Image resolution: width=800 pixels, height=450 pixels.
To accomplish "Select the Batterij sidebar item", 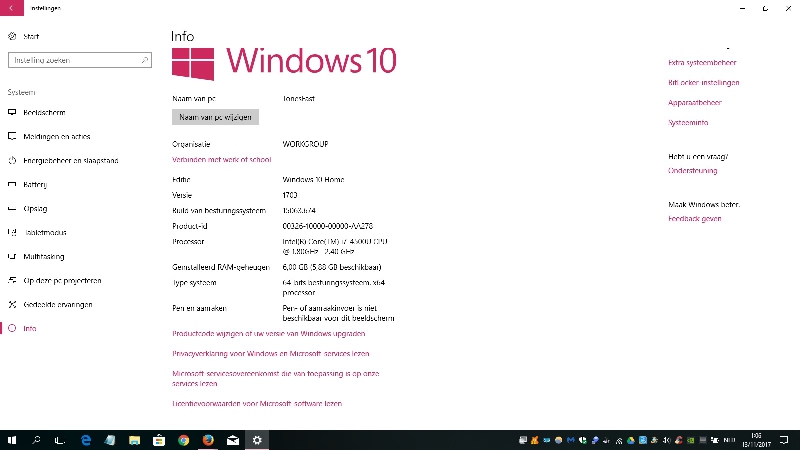I will 35,184.
